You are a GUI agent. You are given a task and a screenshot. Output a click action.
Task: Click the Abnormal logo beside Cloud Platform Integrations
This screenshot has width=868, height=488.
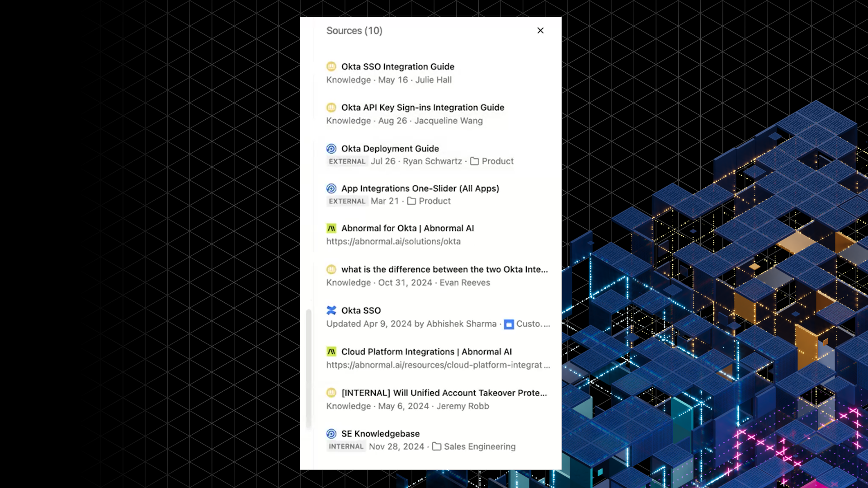(x=331, y=352)
